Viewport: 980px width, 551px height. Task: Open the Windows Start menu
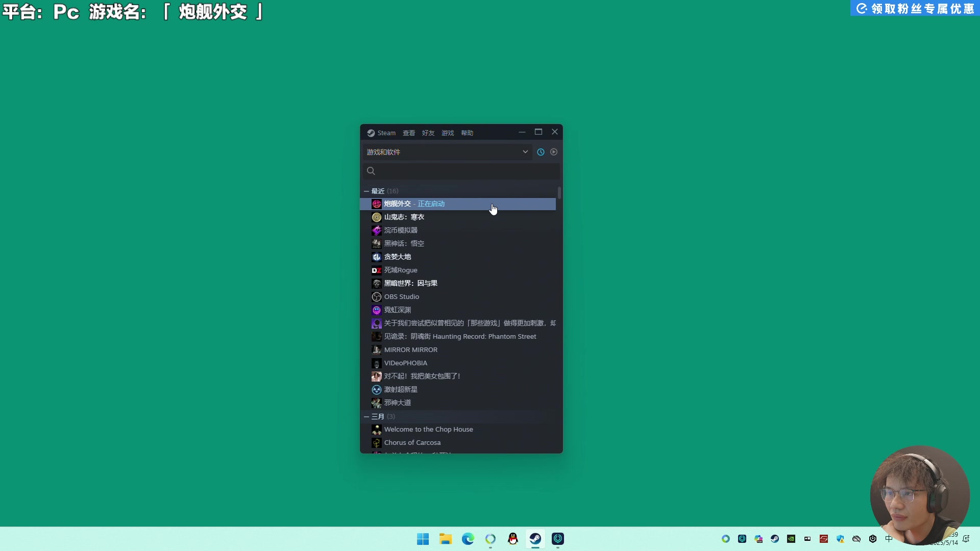tap(423, 539)
